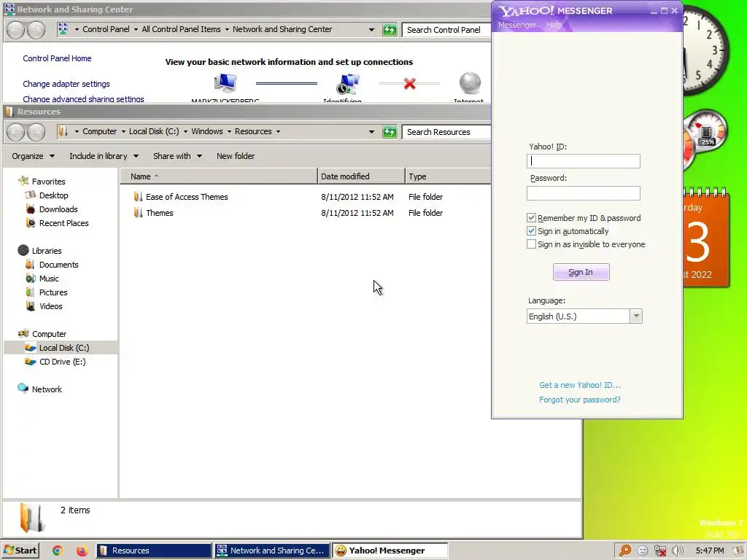Click the Sign In button

click(x=581, y=272)
